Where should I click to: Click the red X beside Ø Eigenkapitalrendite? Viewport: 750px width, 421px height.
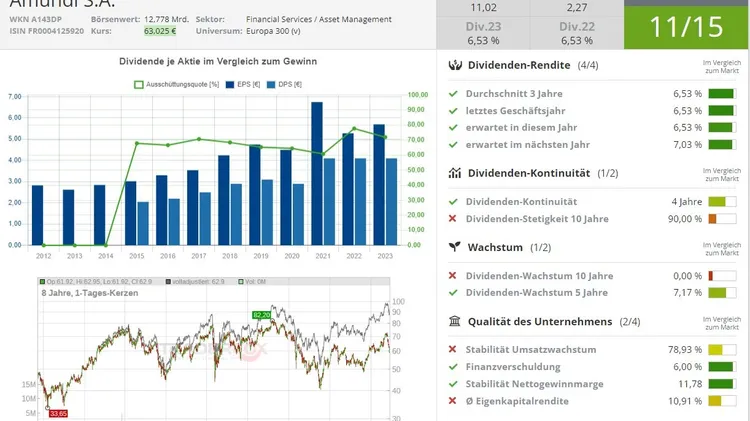[452, 401]
